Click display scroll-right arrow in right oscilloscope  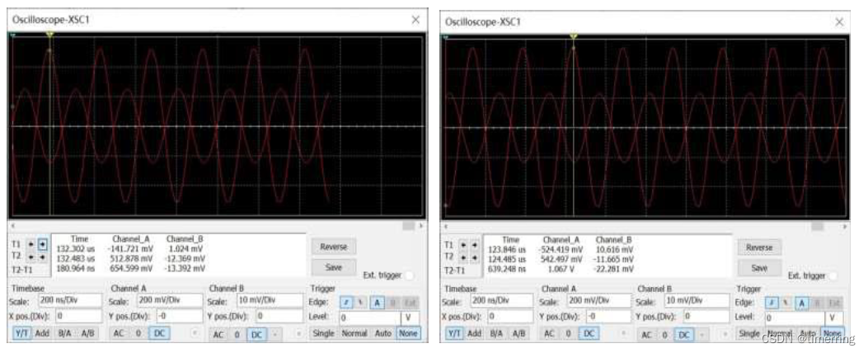click(845, 226)
